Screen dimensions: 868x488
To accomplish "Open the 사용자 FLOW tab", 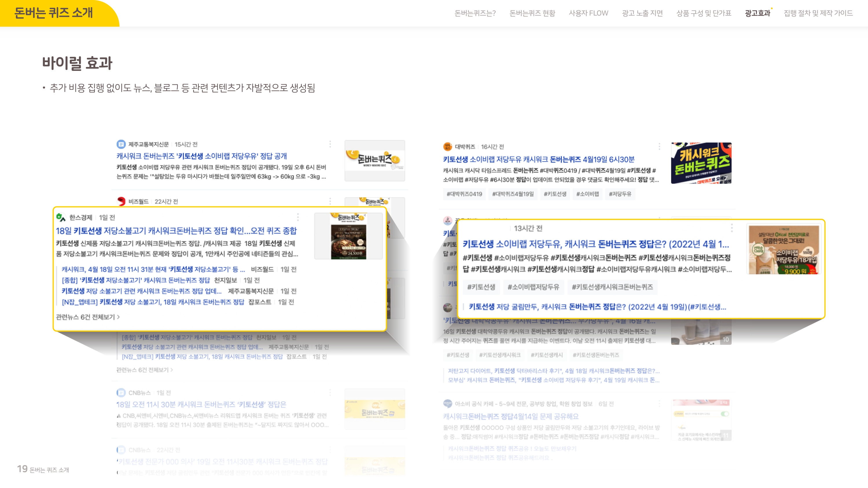I will click(588, 13).
